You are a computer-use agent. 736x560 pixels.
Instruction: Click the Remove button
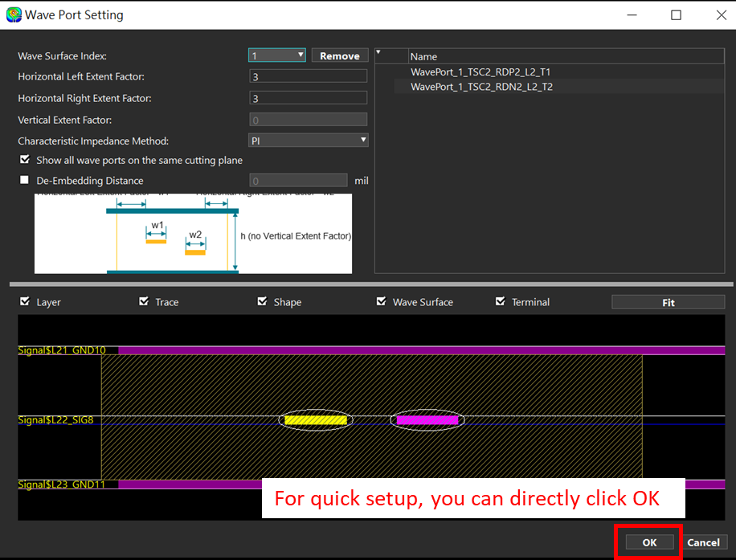point(340,55)
